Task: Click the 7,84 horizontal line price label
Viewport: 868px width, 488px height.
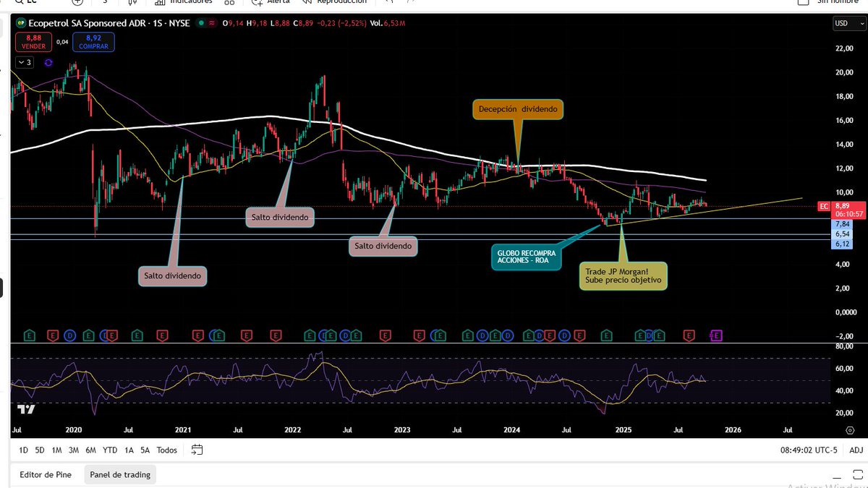Action: [842, 224]
